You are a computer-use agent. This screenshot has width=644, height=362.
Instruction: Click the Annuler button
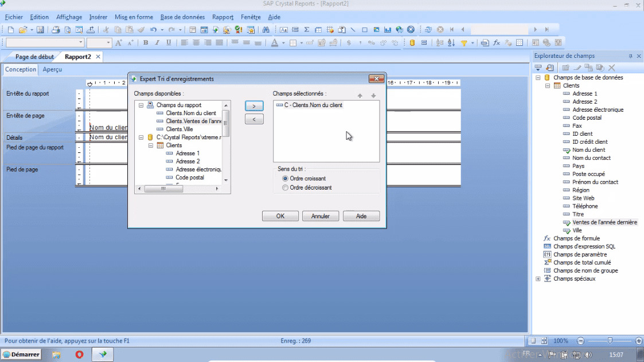point(320,217)
